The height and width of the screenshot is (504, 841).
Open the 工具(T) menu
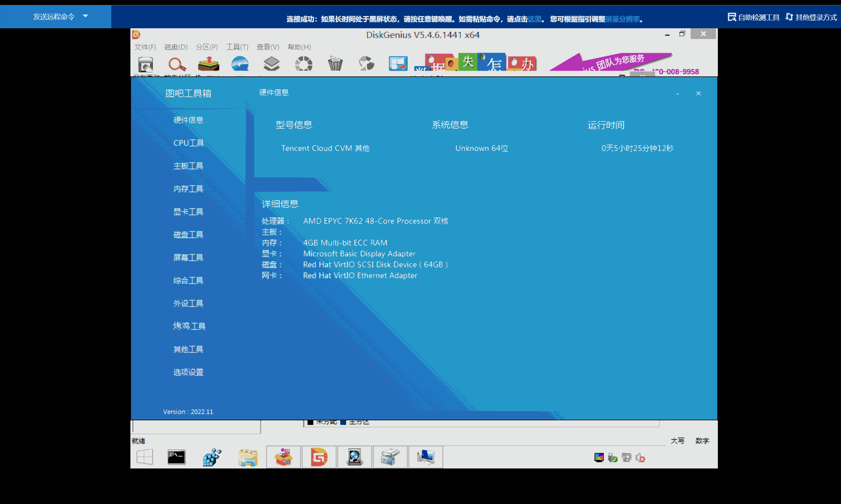pos(237,47)
